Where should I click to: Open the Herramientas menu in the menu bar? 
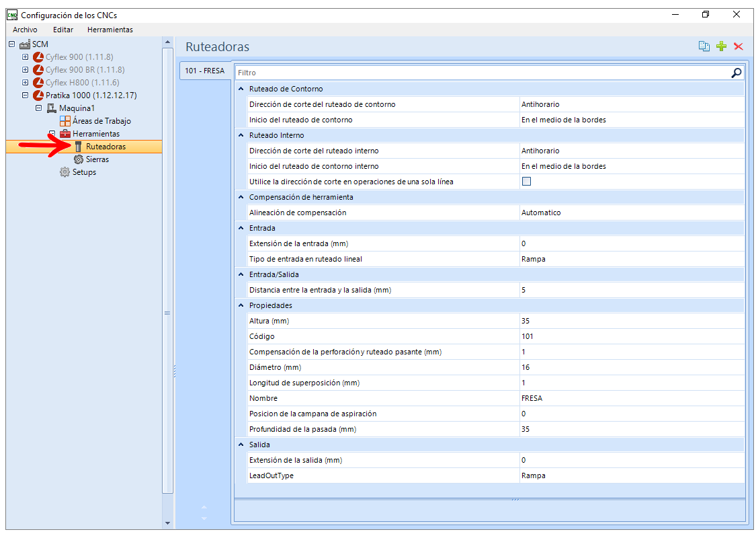pyautogui.click(x=110, y=30)
